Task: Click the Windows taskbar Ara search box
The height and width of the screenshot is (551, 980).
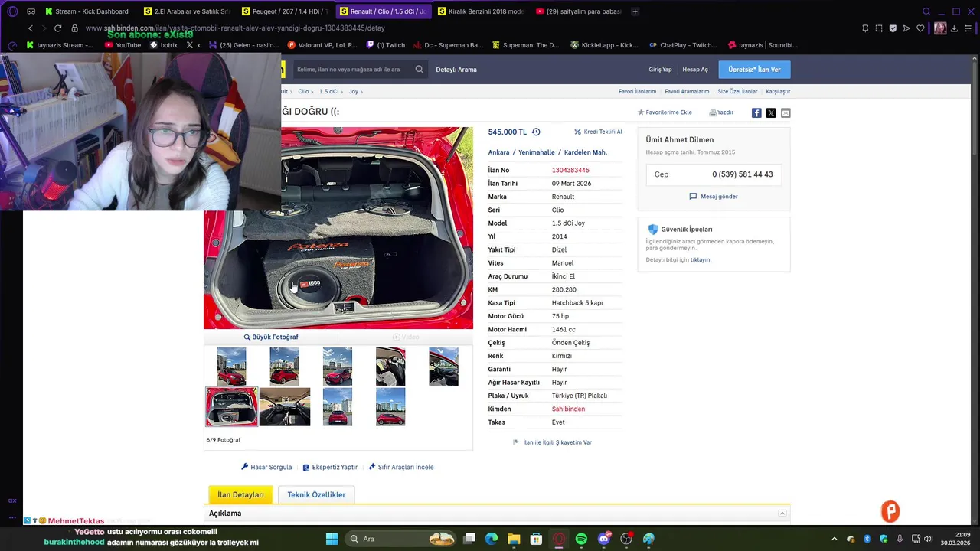Action: tap(401, 539)
